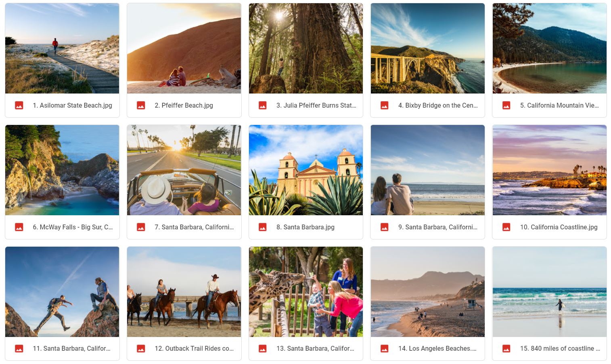
Task: Click the red image icon for Julia Pfeiffer Burns file
Action: 263,106
